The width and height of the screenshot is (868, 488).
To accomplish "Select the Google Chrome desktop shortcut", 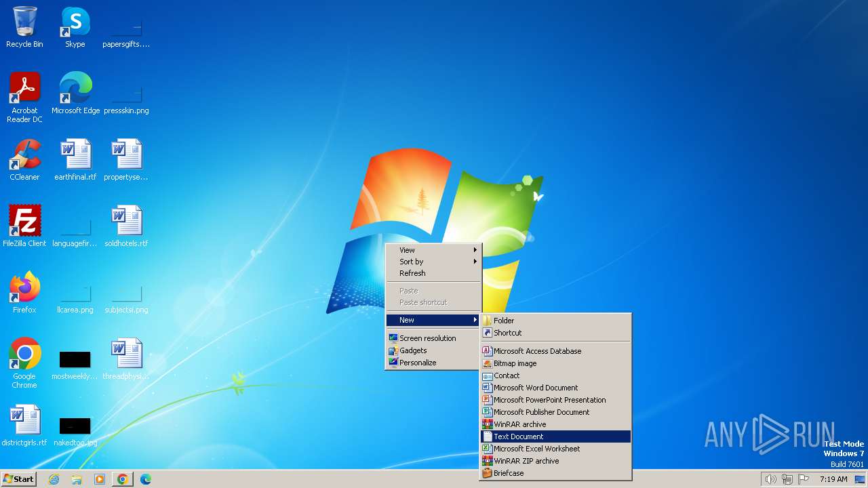I will tap(24, 363).
